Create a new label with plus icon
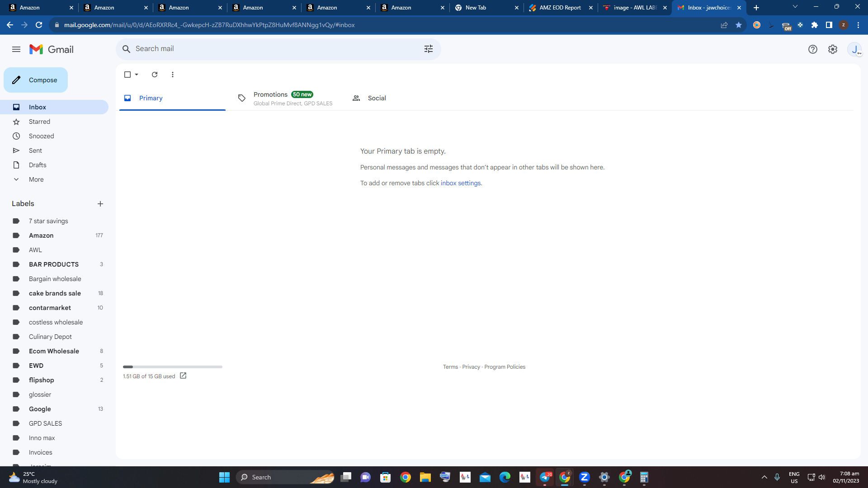Image resolution: width=868 pixels, height=488 pixels. point(100,204)
